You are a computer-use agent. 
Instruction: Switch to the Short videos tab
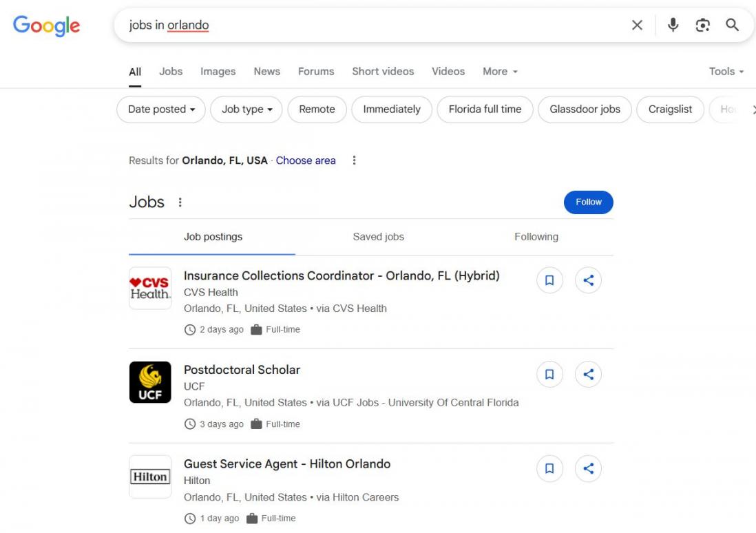(383, 72)
